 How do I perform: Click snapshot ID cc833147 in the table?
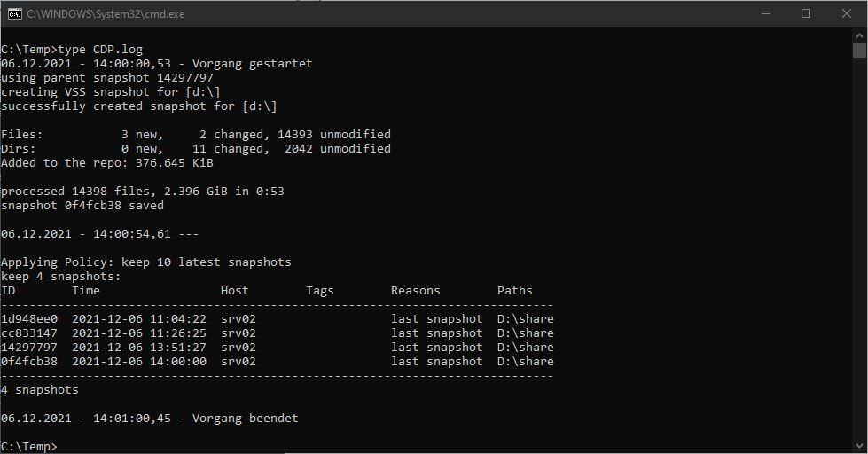tap(29, 333)
